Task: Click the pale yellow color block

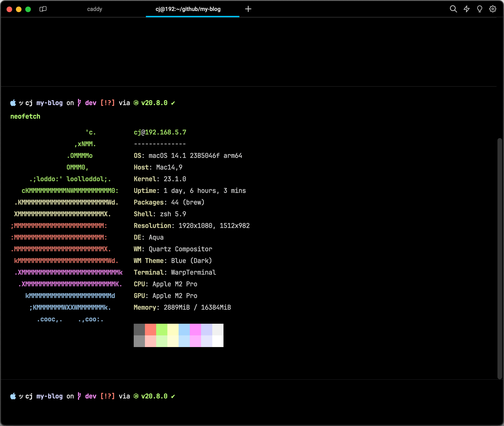Action: click(173, 329)
